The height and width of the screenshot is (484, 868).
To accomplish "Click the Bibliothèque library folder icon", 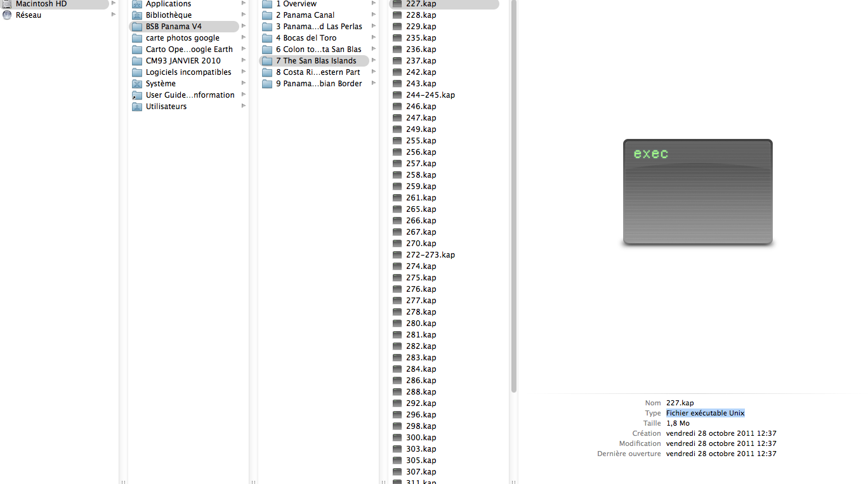I will [x=137, y=15].
